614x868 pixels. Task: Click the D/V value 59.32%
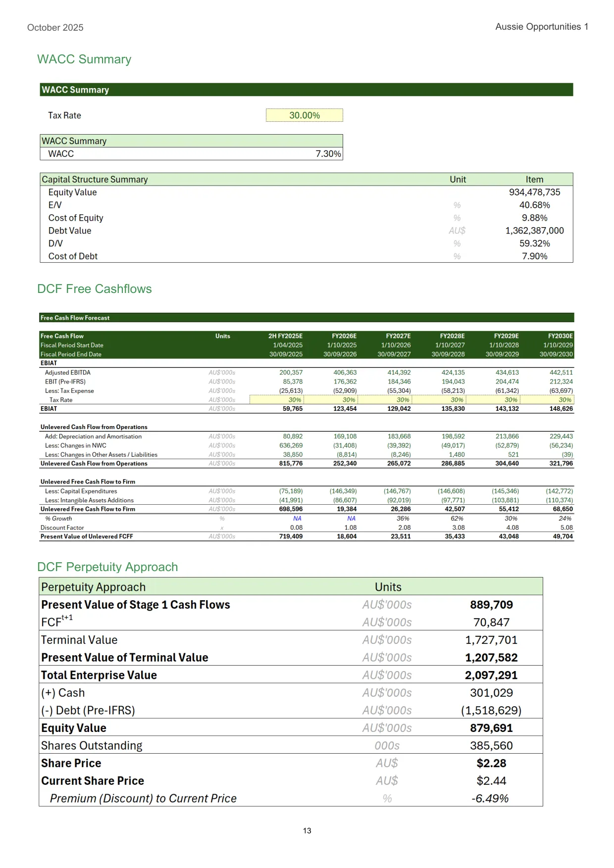point(534,243)
